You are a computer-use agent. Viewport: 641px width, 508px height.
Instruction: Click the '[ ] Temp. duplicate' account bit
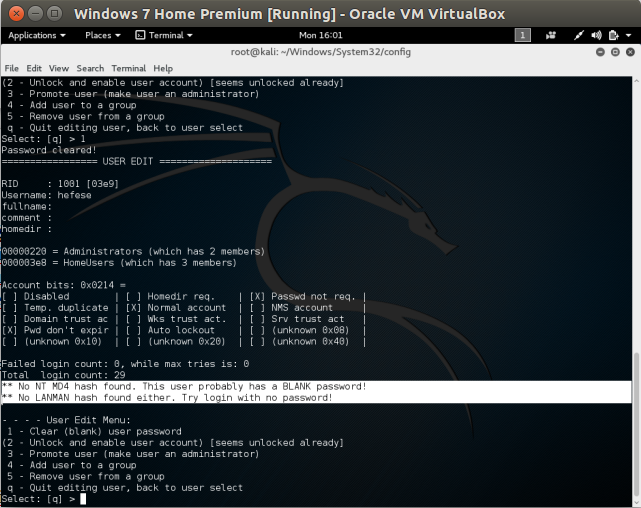[55, 307]
